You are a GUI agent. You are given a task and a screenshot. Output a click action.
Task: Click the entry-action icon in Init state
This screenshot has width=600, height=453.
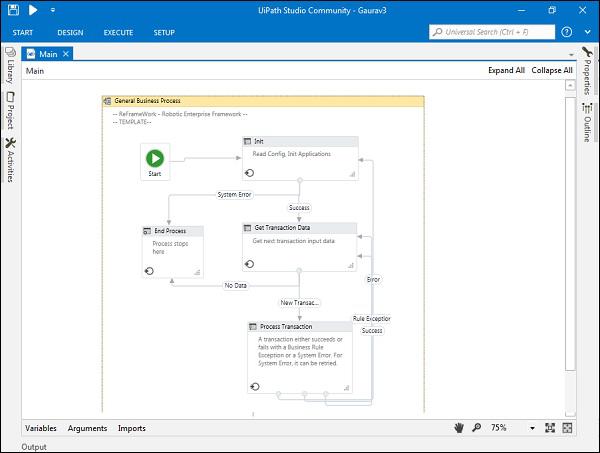point(249,173)
